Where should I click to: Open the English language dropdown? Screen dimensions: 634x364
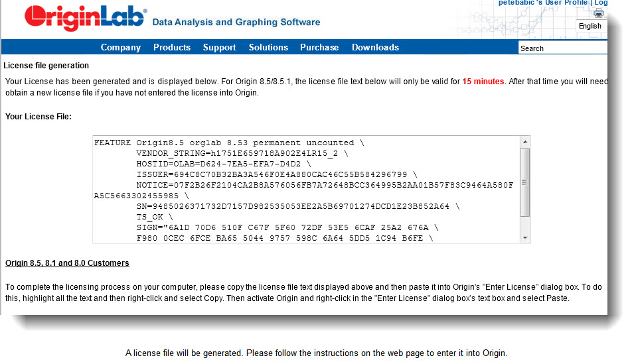(x=590, y=26)
